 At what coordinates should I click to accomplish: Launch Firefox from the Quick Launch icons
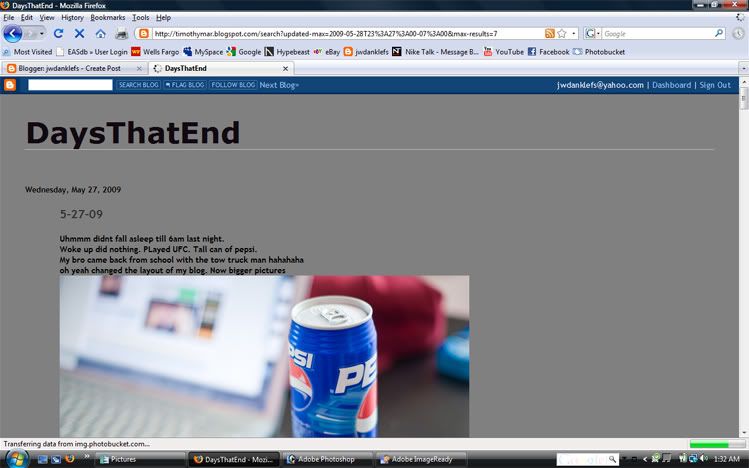(x=70, y=459)
